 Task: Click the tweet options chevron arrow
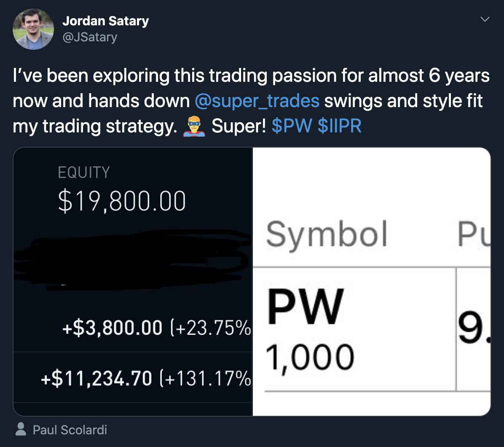[485, 19]
